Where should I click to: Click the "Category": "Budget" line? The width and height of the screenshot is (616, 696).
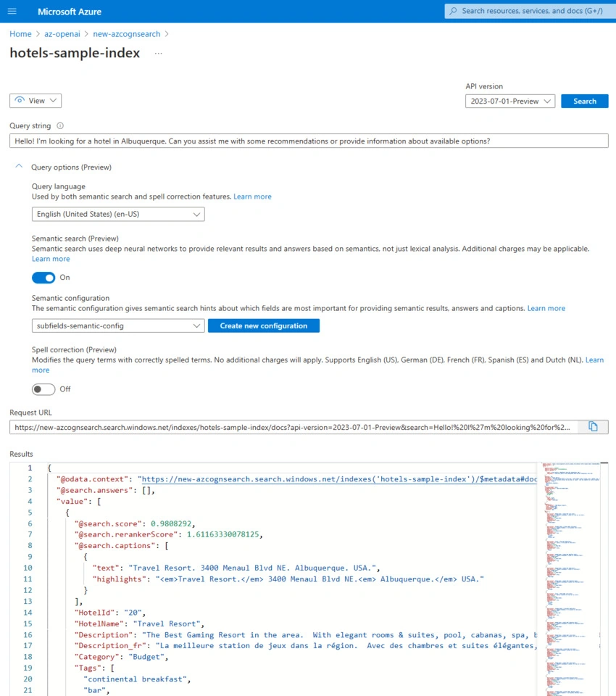(x=121, y=657)
